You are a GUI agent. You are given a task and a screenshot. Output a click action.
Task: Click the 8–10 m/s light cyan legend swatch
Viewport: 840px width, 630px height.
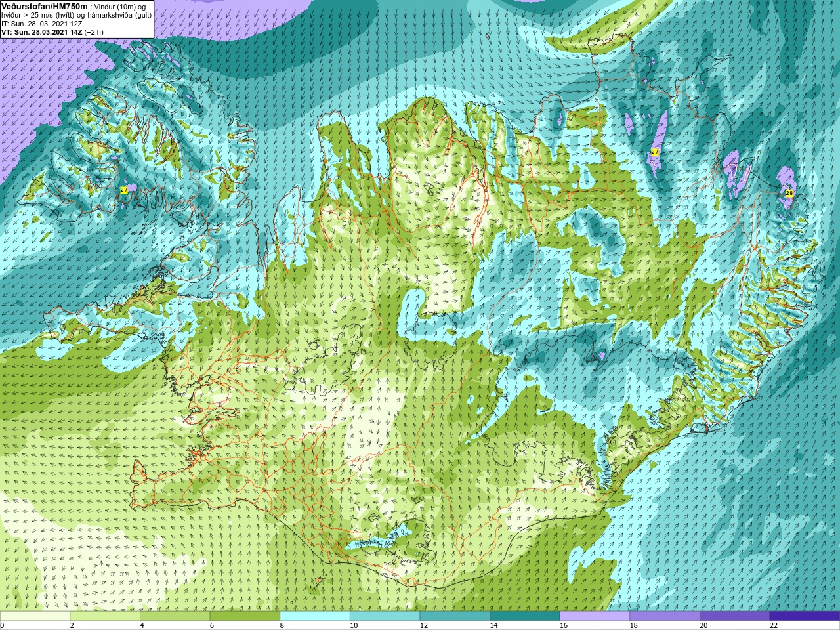[x=315, y=616]
